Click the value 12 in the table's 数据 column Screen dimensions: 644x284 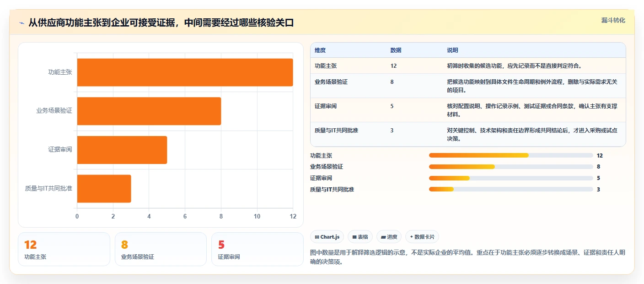[x=393, y=66]
